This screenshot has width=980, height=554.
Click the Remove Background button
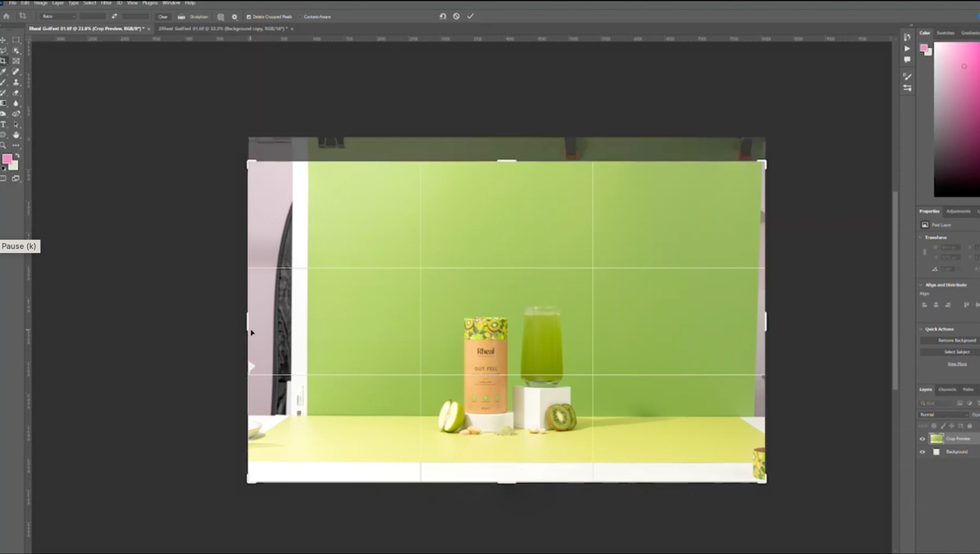click(x=956, y=341)
